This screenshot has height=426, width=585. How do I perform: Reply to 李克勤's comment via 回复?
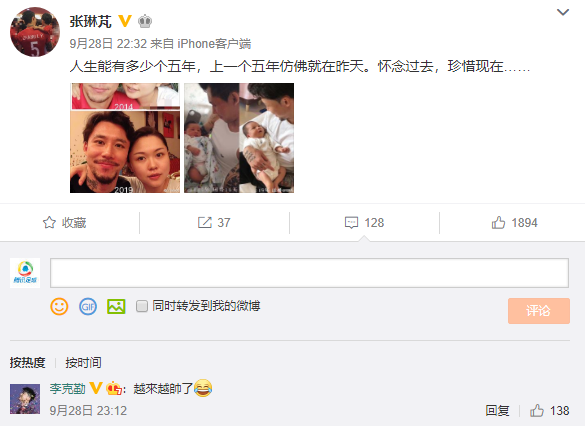[497, 410]
